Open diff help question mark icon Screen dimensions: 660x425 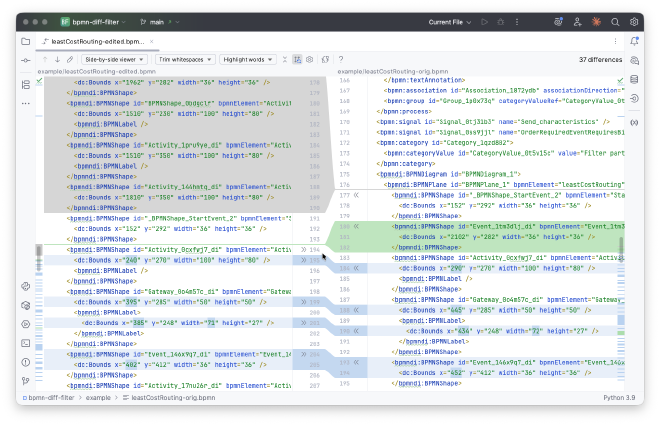(341, 60)
